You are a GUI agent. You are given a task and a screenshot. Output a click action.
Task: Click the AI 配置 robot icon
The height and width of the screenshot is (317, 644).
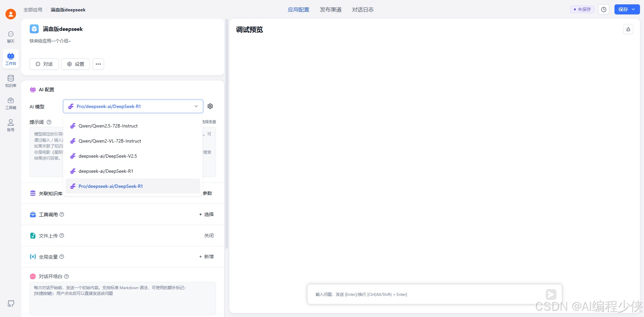[33, 90]
